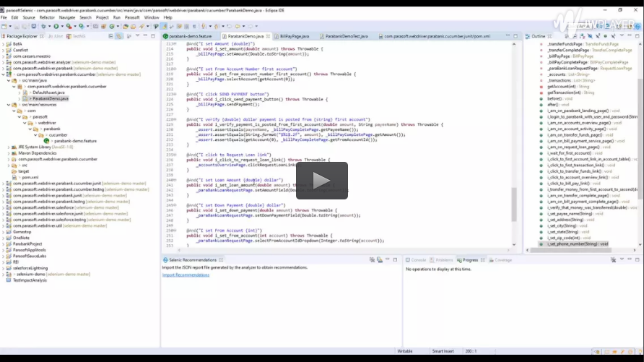Select ParabankDemo.java in Package Explorer

click(50, 98)
